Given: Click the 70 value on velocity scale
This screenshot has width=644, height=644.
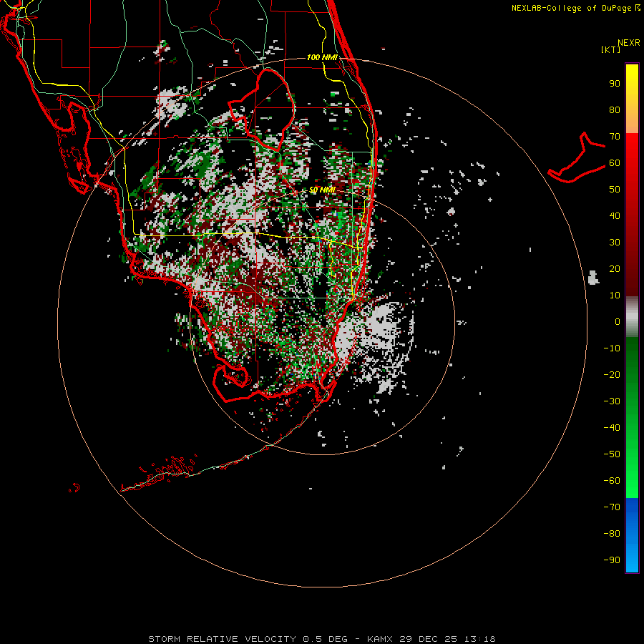Looking at the screenshot, I should (615, 137).
